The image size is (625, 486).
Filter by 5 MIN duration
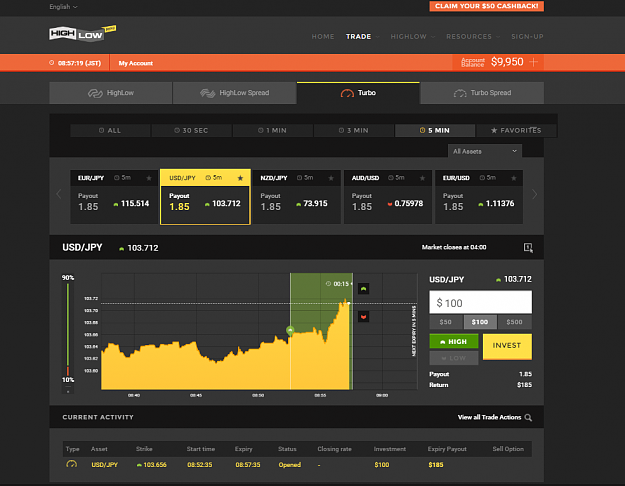(435, 130)
